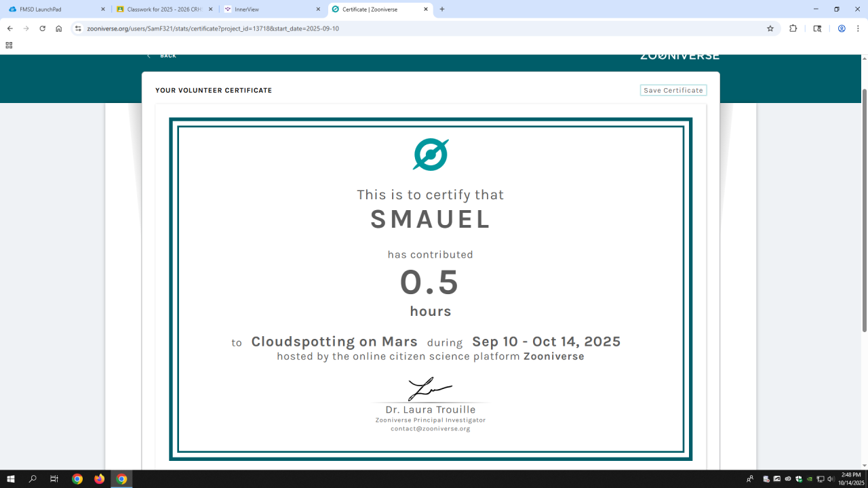This screenshot has height=488, width=868.
Task: Go back using the page's BACK link
Action: click(162, 56)
